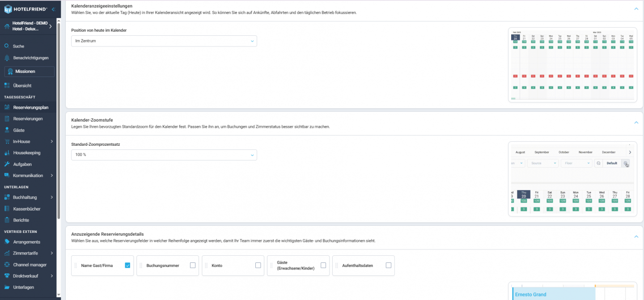Click the Channel manager icon
This screenshot has width=644, height=300.
[x=7, y=265]
